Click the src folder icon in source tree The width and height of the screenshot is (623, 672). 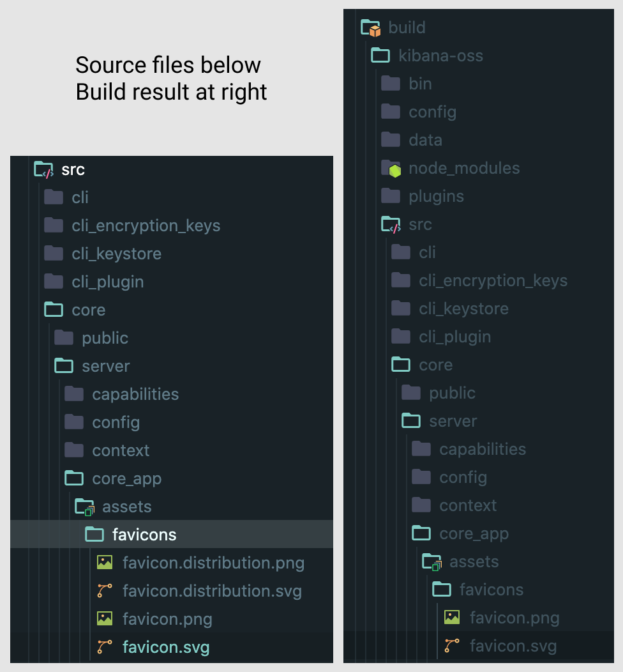tap(43, 170)
